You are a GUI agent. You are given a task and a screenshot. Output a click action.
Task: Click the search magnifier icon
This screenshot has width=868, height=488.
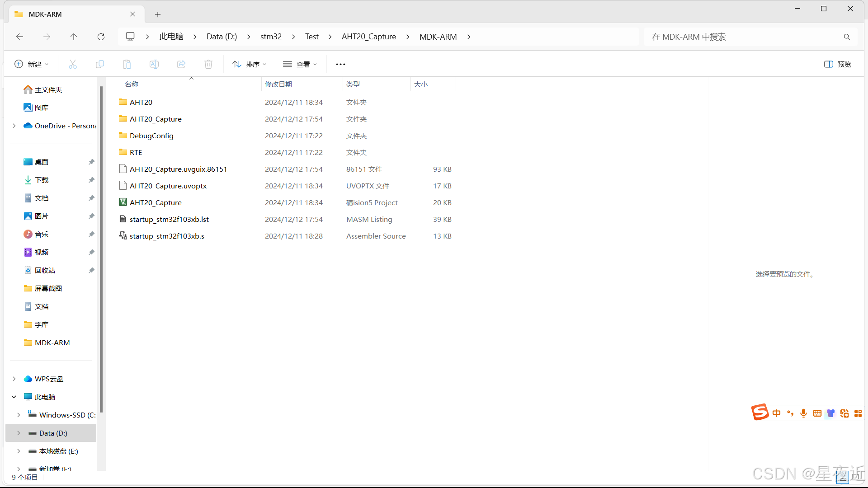[x=847, y=37]
